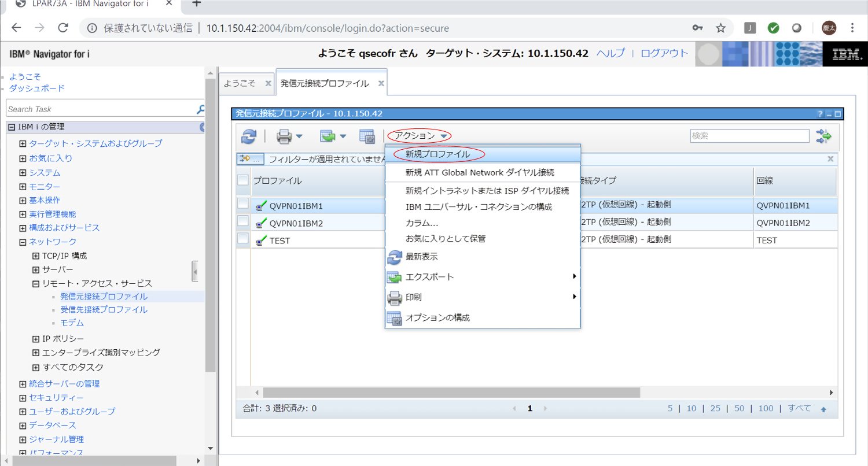868x466 pixels.
Task: Click the collapse sidebar handle on the splitter
Action: (196, 271)
